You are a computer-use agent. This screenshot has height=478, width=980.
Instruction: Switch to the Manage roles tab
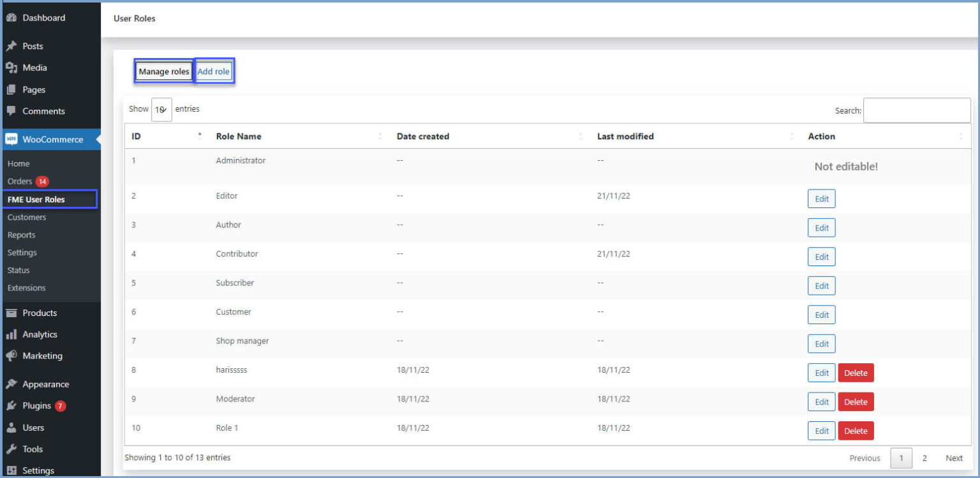click(x=164, y=71)
